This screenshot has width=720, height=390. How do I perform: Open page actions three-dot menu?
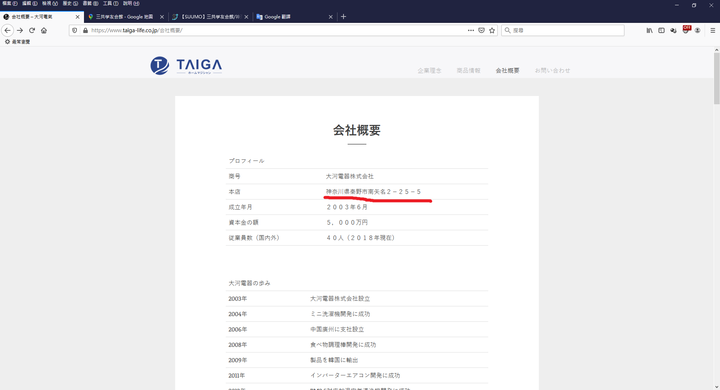471,30
